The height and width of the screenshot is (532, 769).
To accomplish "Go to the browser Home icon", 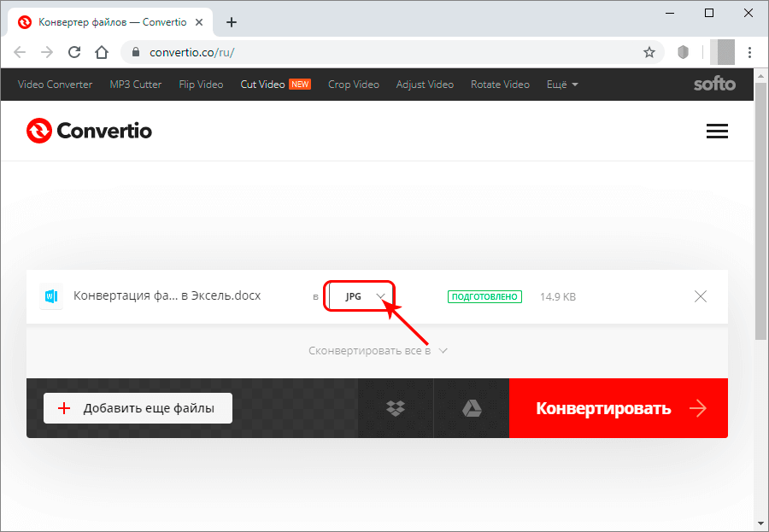I will pyautogui.click(x=102, y=52).
